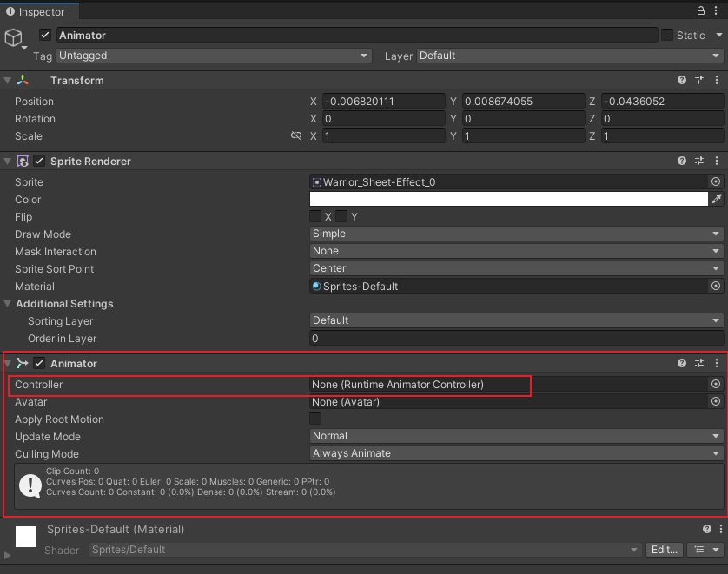Open the Tag dropdown

[x=214, y=56]
